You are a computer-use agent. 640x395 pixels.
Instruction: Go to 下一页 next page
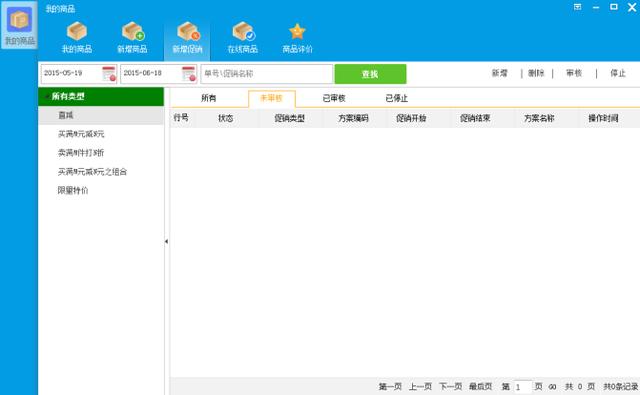[x=450, y=386]
